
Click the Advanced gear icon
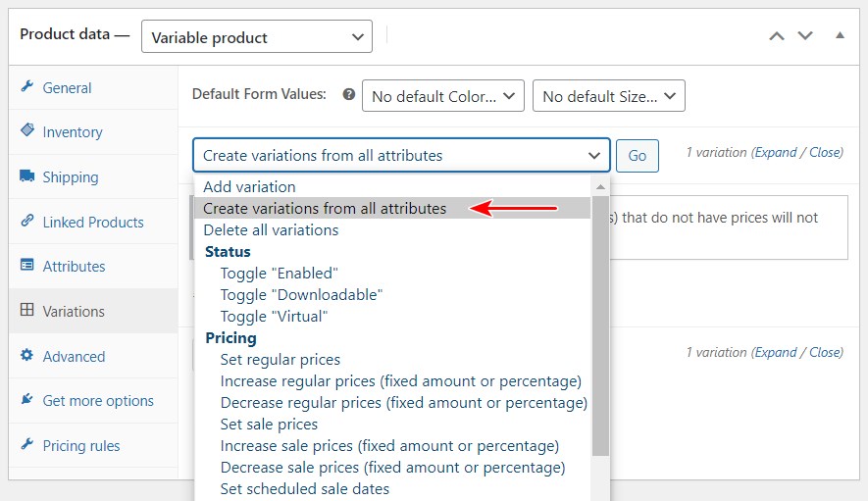(27, 355)
